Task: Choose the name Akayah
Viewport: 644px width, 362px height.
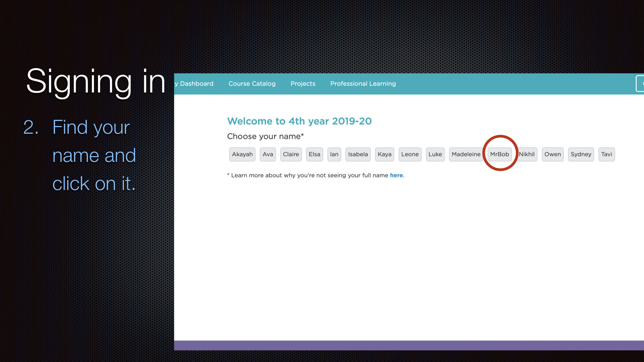Action: (x=242, y=155)
